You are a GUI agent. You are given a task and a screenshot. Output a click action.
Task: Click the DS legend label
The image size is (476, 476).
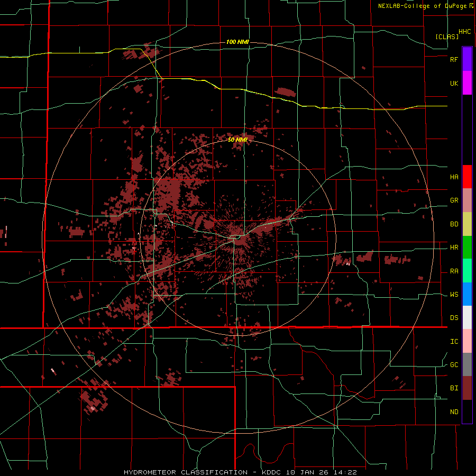coord(454,318)
